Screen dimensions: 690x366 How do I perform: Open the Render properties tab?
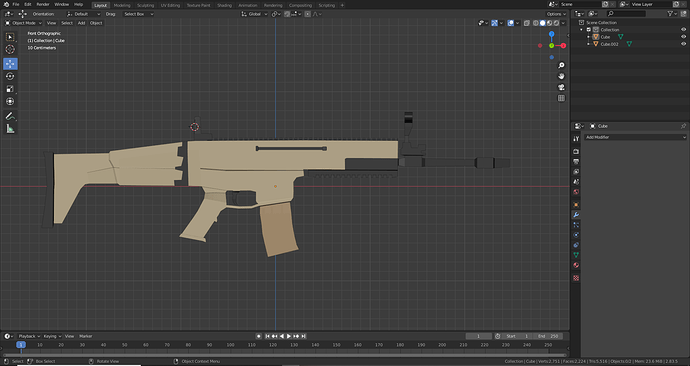[576, 151]
